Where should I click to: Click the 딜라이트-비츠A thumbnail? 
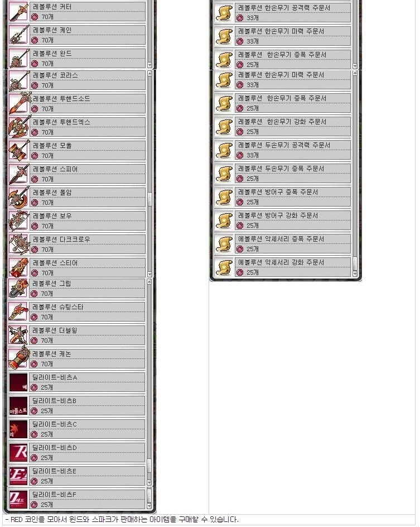[18, 382]
